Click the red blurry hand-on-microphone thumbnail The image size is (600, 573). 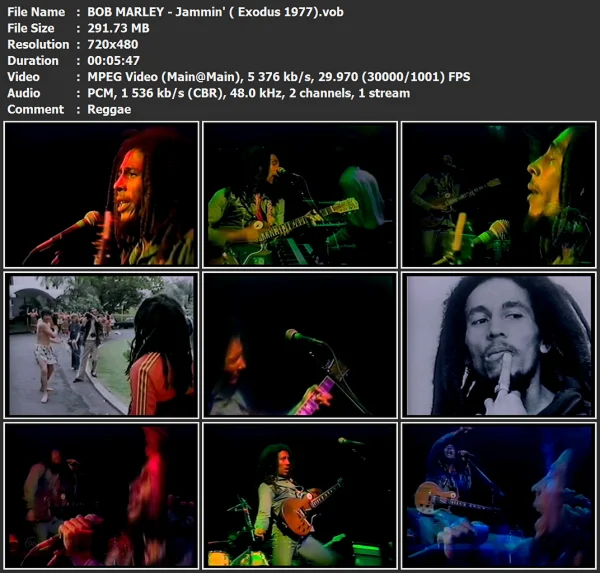[101, 496]
